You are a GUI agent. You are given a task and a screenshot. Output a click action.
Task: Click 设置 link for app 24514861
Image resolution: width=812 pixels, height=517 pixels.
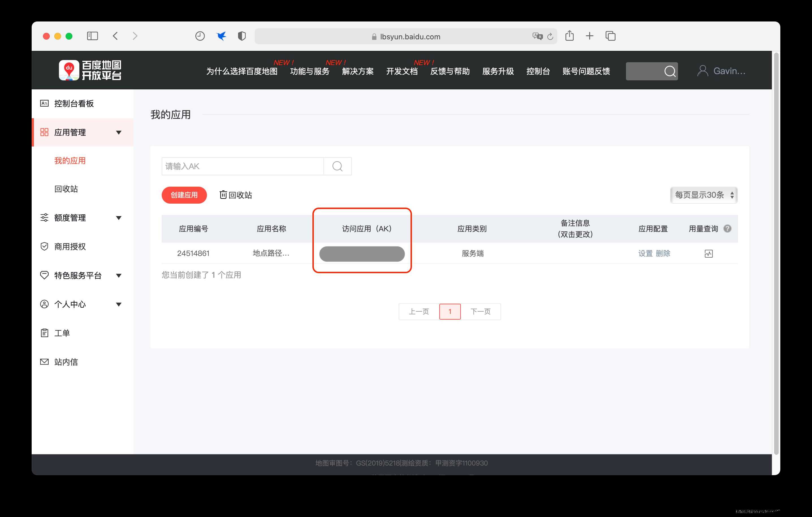coord(645,253)
